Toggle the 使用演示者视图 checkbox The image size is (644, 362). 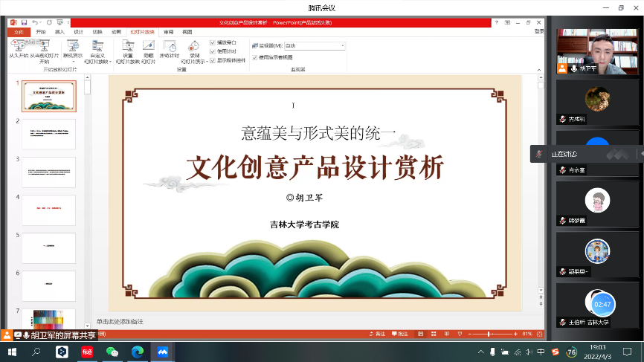255,57
